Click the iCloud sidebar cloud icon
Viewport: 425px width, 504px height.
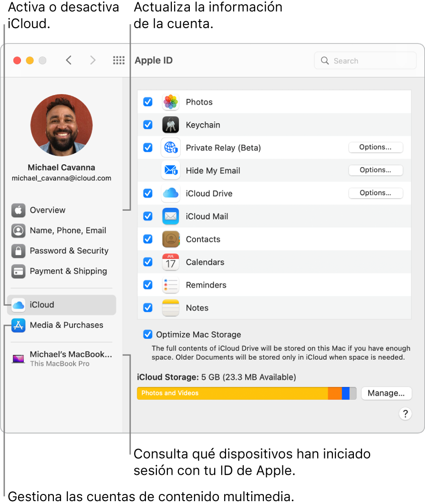click(x=18, y=304)
